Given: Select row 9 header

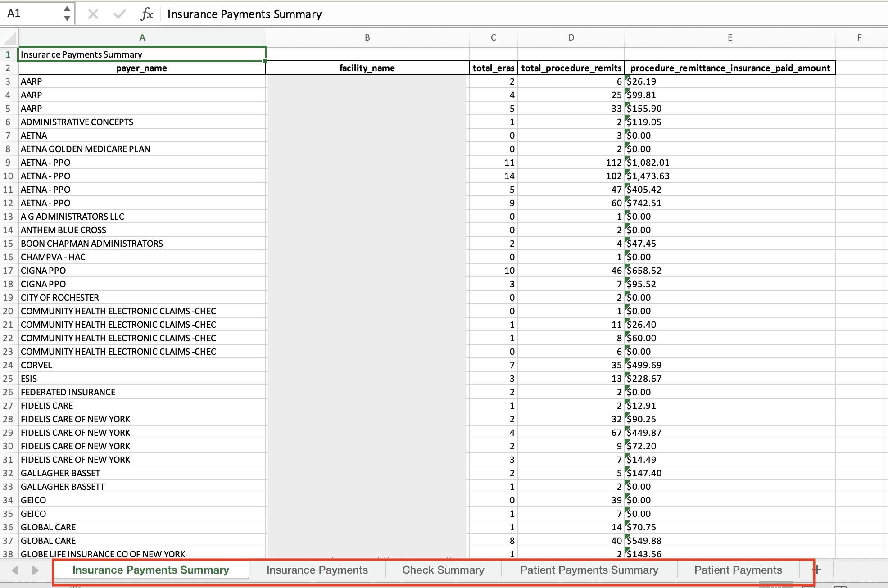Looking at the screenshot, I should (8, 163).
